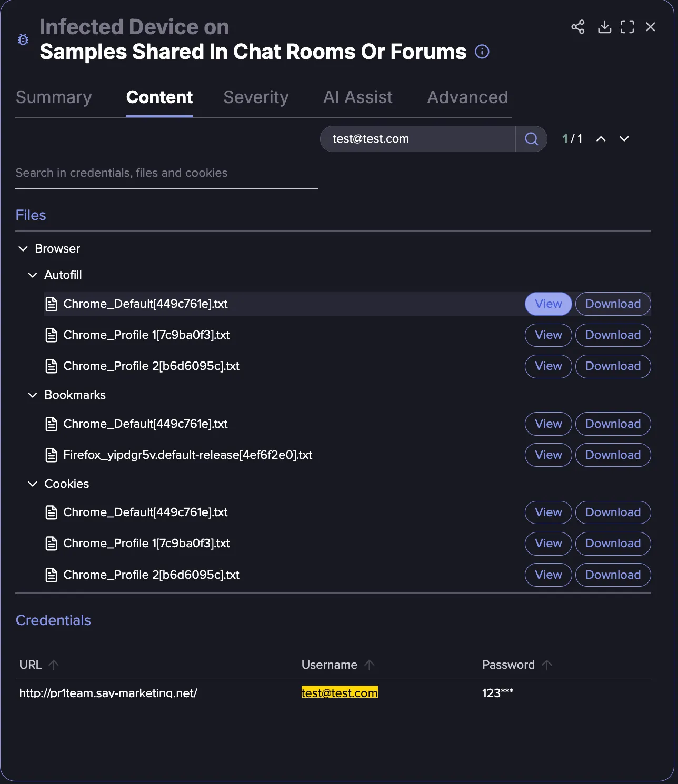Click file icon of Autofill Chrome_Default file
The width and height of the screenshot is (678, 784).
[52, 304]
